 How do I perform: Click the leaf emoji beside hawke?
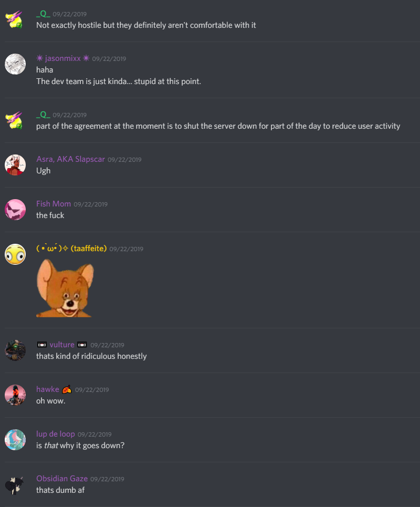pos(67,389)
